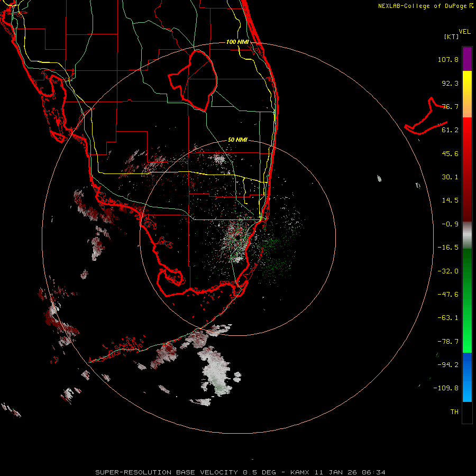Click the VEL legend title

point(464,32)
